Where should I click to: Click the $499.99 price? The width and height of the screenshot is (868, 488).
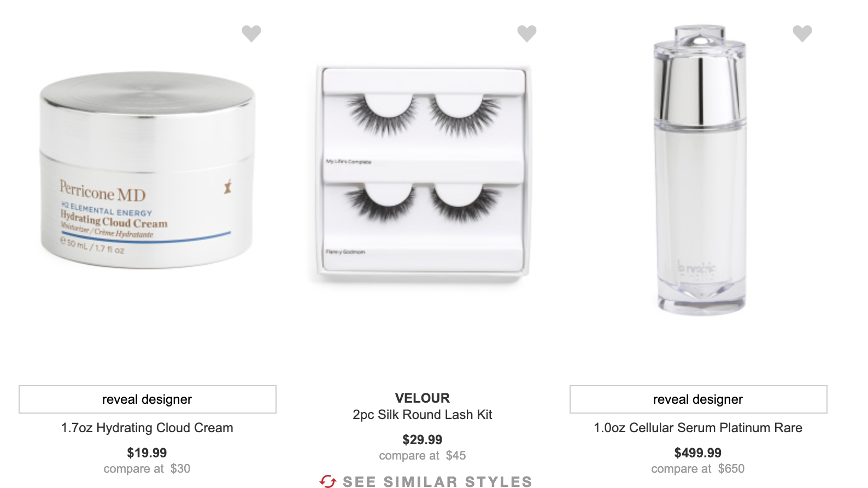pyautogui.click(x=698, y=453)
